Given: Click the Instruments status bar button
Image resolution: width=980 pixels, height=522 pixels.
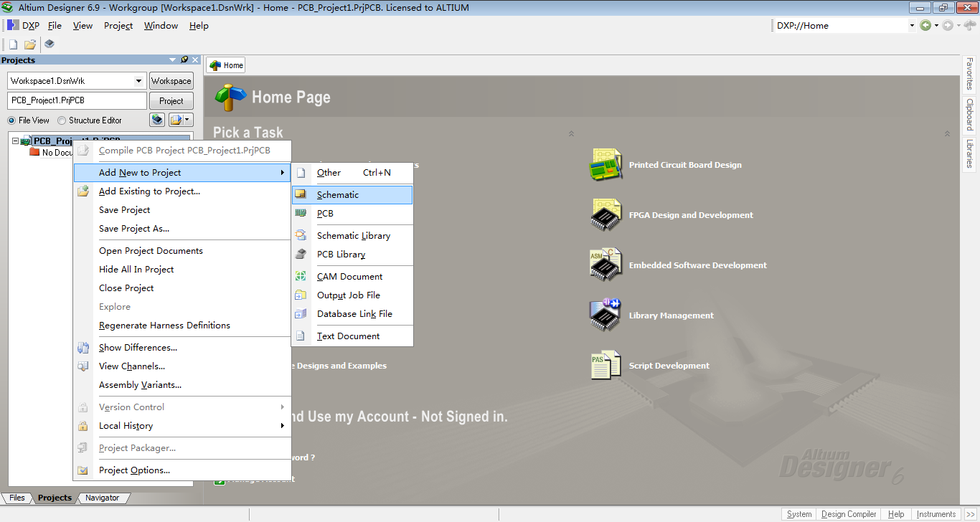Looking at the screenshot, I should [936, 514].
